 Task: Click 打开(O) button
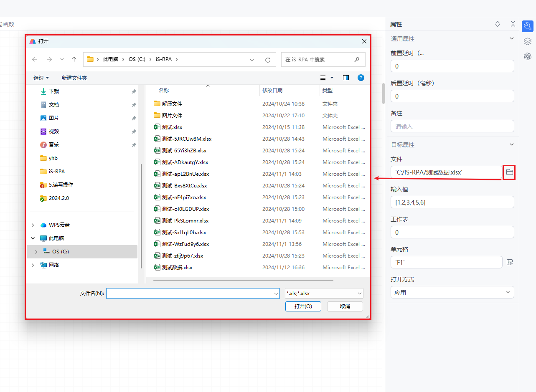click(303, 306)
